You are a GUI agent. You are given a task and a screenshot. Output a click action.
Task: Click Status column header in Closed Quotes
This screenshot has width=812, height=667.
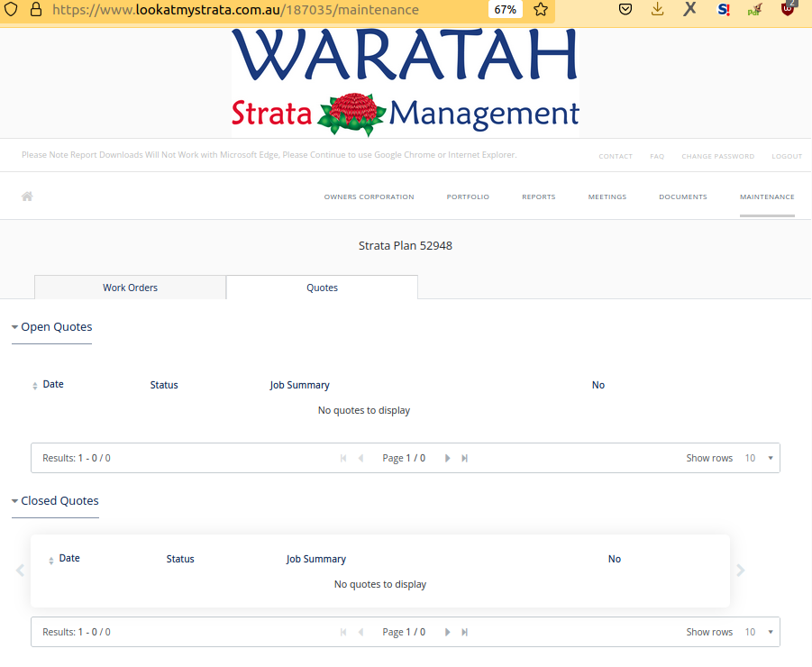(180, 559)
